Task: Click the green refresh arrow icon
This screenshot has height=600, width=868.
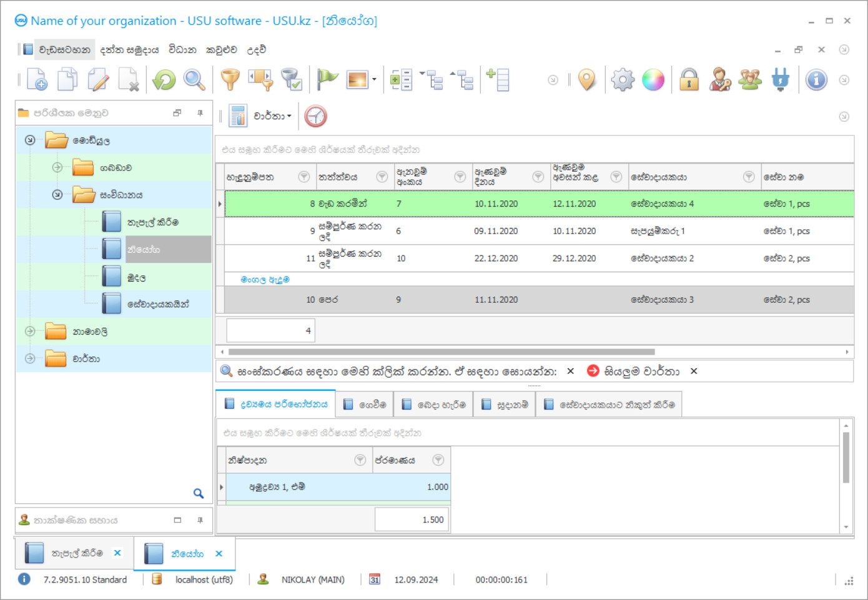Action: [164, 79]
